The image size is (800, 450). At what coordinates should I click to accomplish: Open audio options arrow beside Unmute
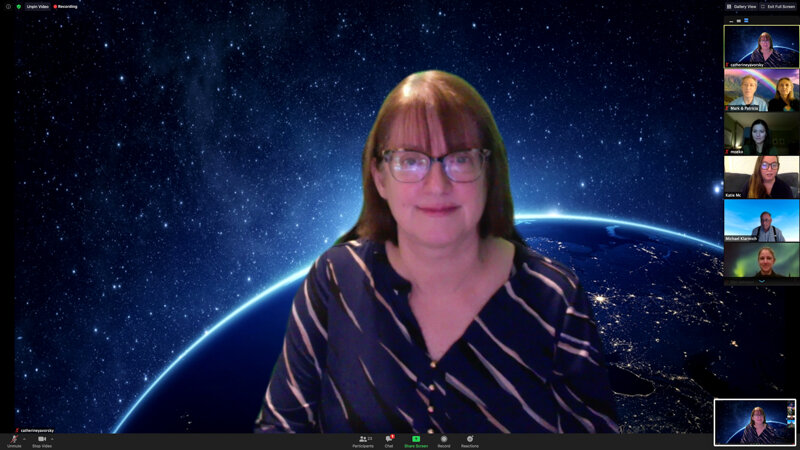24,439
